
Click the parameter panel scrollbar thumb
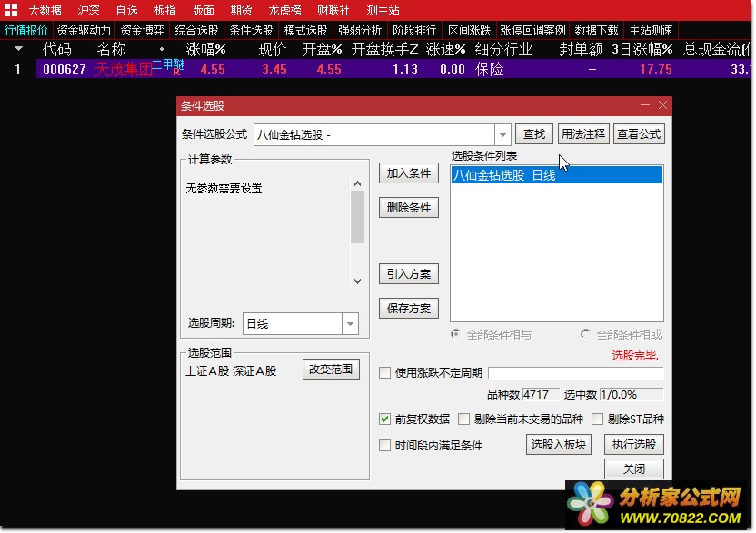(x=357, y=217)
